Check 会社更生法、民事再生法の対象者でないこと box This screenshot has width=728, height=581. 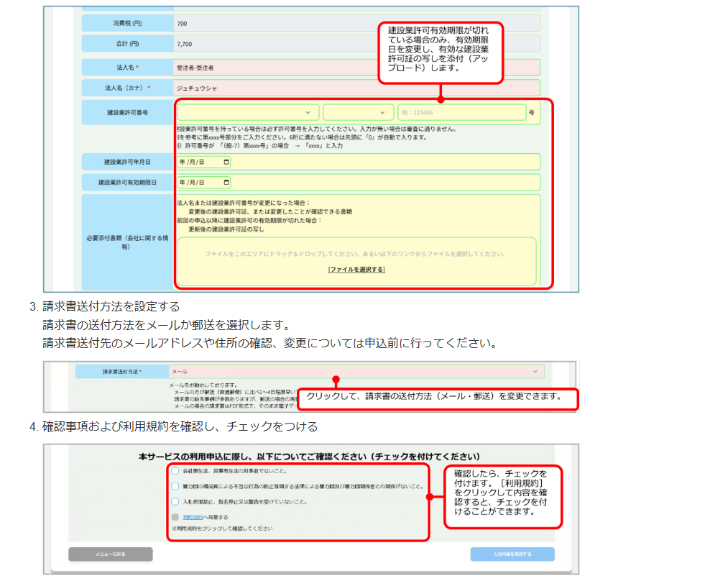click(x=175, y=471)
